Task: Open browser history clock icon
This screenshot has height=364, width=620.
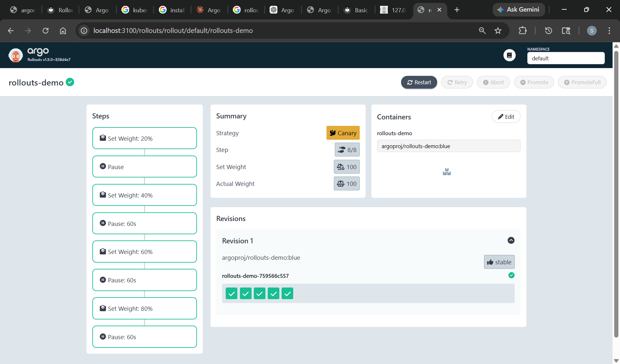Action: pyautogui.click(x=548, y=31)
